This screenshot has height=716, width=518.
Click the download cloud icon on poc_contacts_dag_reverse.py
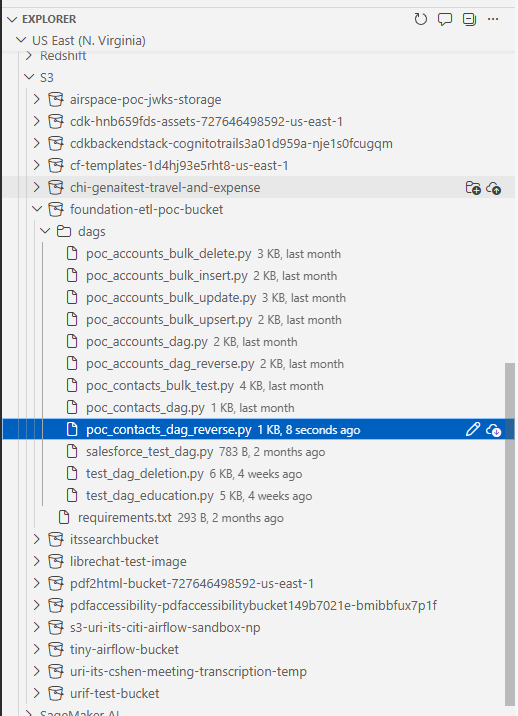point(494,430)
